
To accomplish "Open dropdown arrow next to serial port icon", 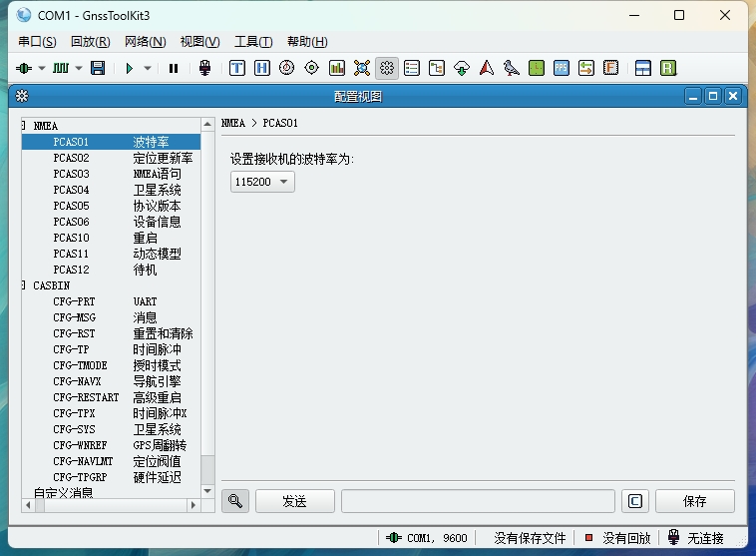I will pyautogui.click(x=42, y=68).
